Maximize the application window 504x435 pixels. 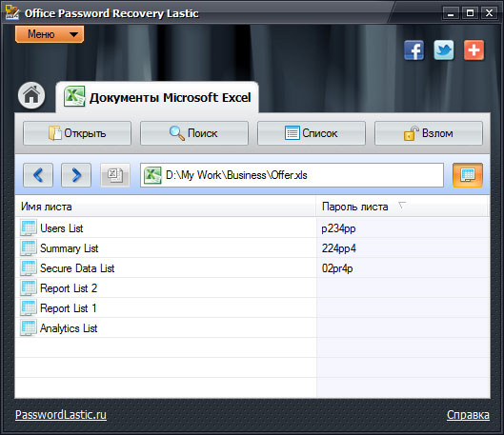tap(470, 13)
